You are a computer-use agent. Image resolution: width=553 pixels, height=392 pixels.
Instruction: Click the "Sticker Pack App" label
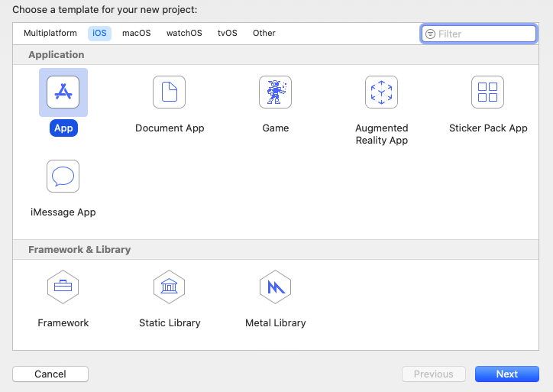[x=488, y=128]
